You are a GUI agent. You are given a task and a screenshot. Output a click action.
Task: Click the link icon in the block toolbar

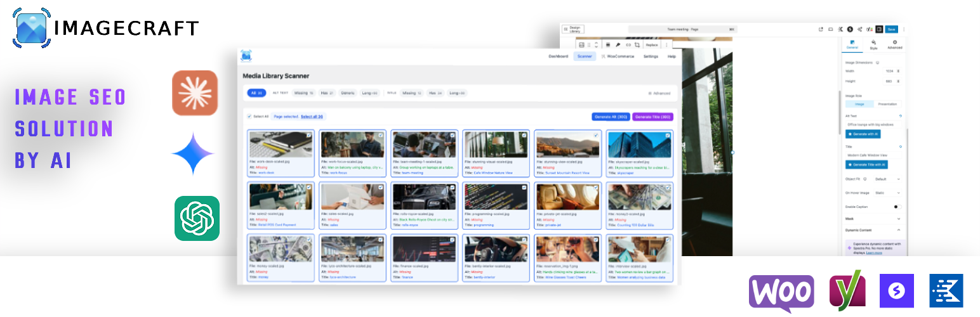(628, 45)
